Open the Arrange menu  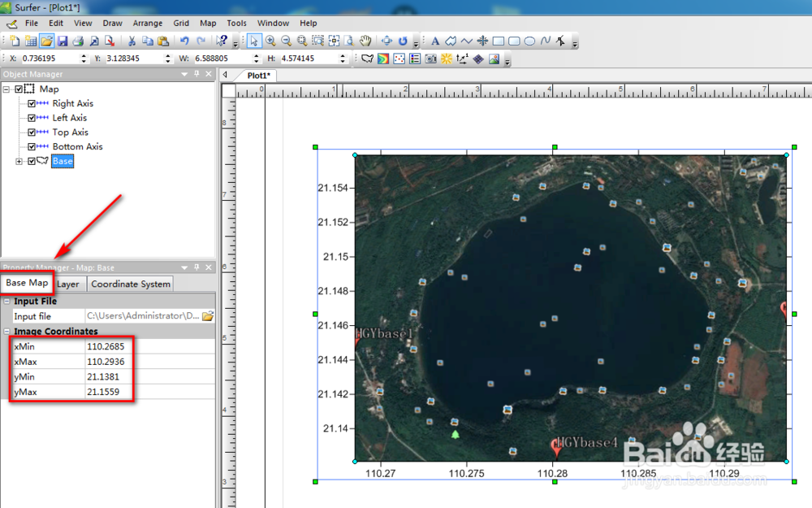147,24
